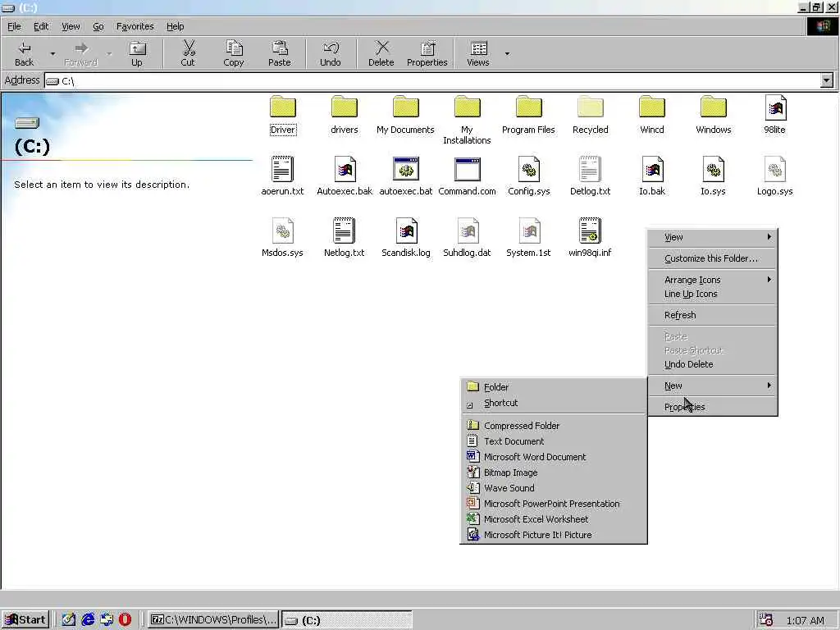Choose Properties in the context menu

click(x=713, y=407)
